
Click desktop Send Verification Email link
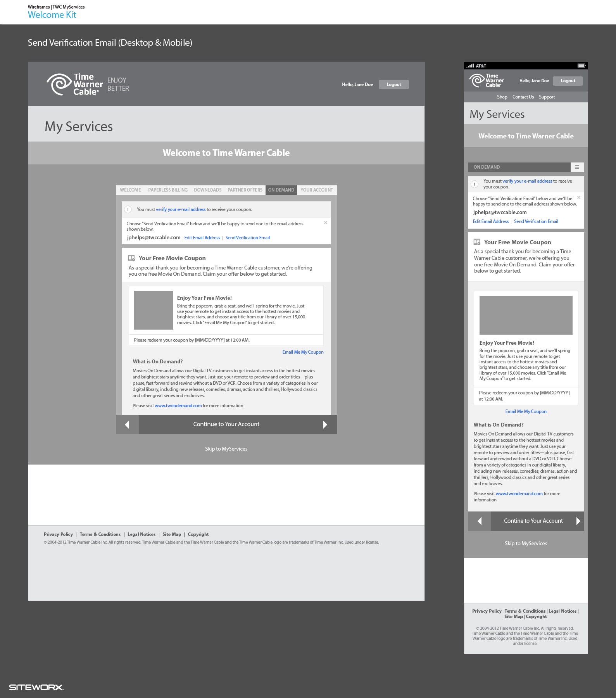(248, 238)
